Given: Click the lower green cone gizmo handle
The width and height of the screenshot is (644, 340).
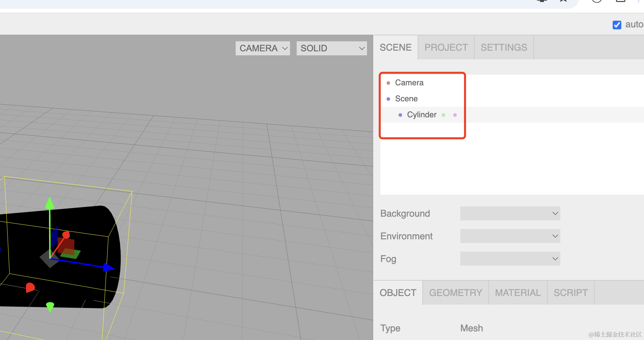Looking at the screenshot, I should tap(50, 307).
